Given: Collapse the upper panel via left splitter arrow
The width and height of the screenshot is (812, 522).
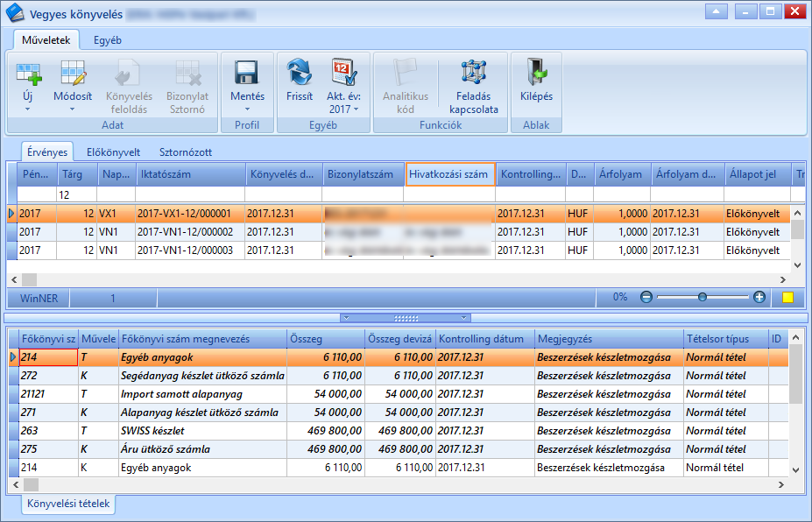Looking at the screenshot, I should 347,318.
